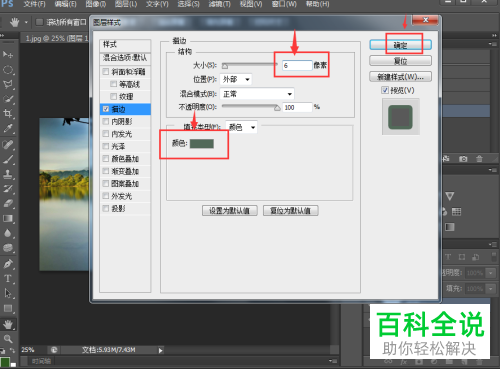500x369 pixels.
Task: Select the Quick Selection tool
Action: click(8, 99)
